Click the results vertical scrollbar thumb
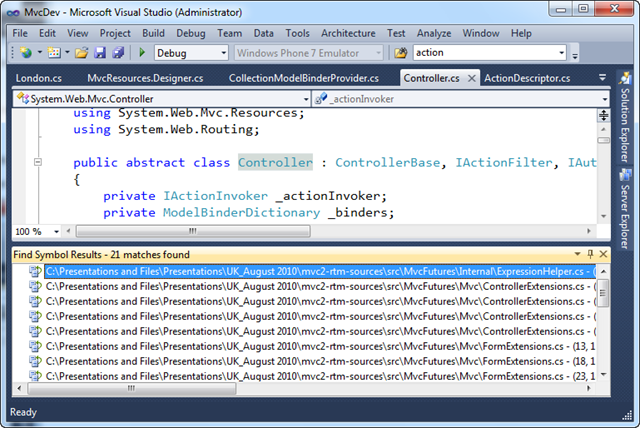The image size is (640, 428). tap(603, 293)
